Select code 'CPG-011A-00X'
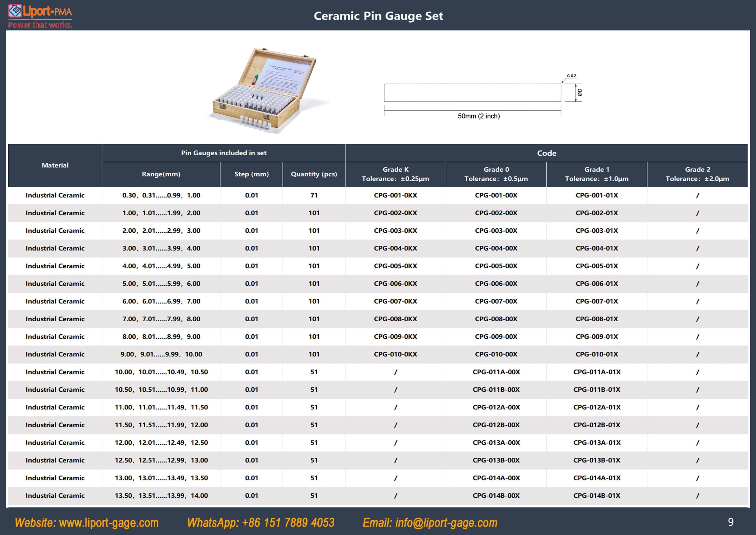Viewport: 756px width, 535px height. [496, 372]
